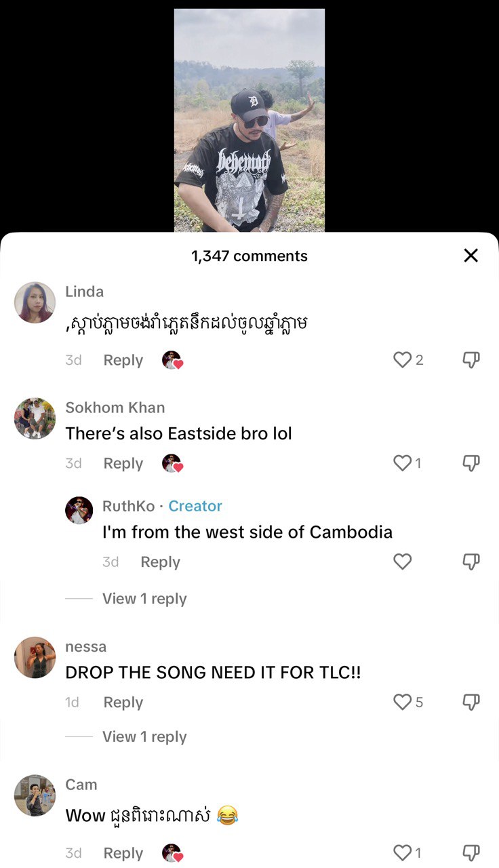Like Linda's comment with the heart
The height and width of the screenshot is (868, 499).
tap(403, 359)
